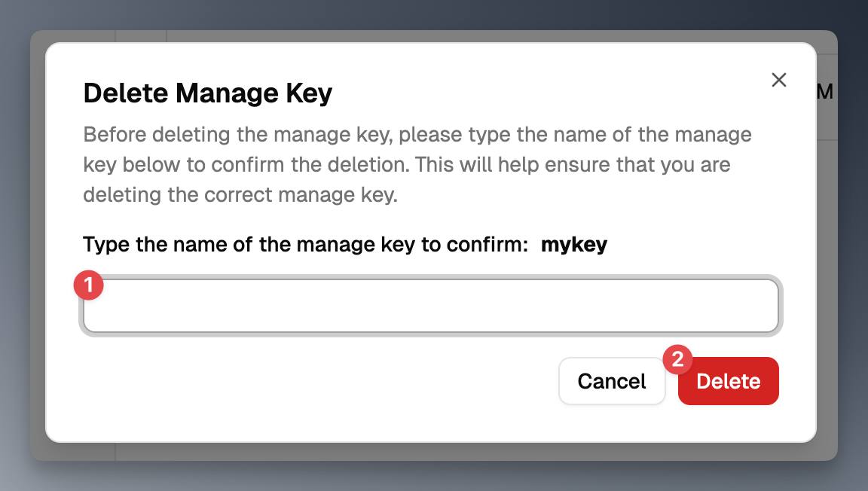
Task: Click inside the rounded text entry area
Action: [429, 306]
